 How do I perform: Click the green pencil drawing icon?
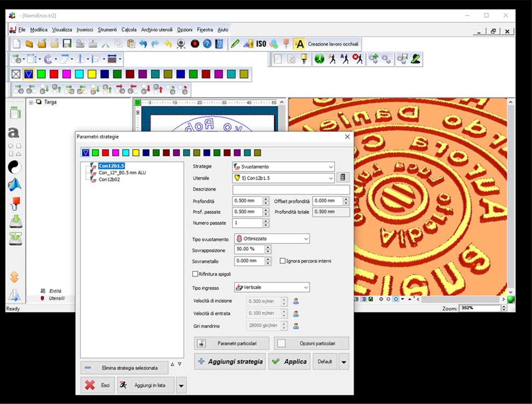point(235,43)
